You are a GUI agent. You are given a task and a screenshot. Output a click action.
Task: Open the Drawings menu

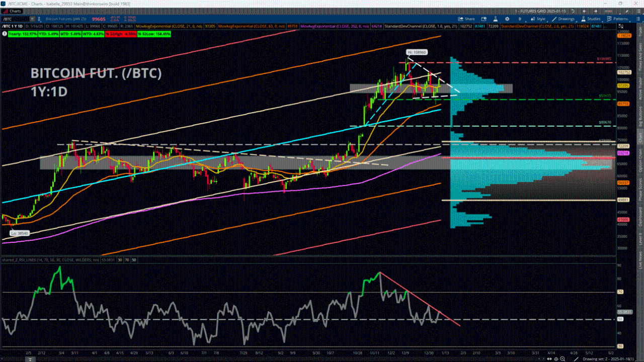[x=563, y=19]
